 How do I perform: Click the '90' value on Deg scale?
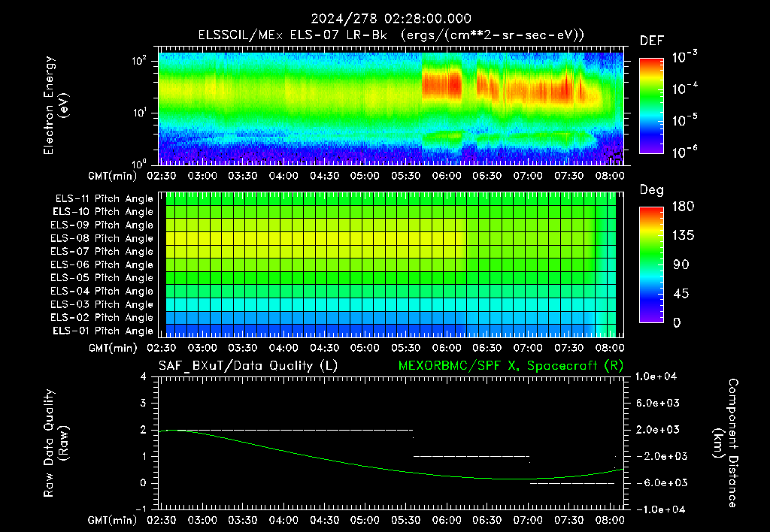[x=681, y=264]
